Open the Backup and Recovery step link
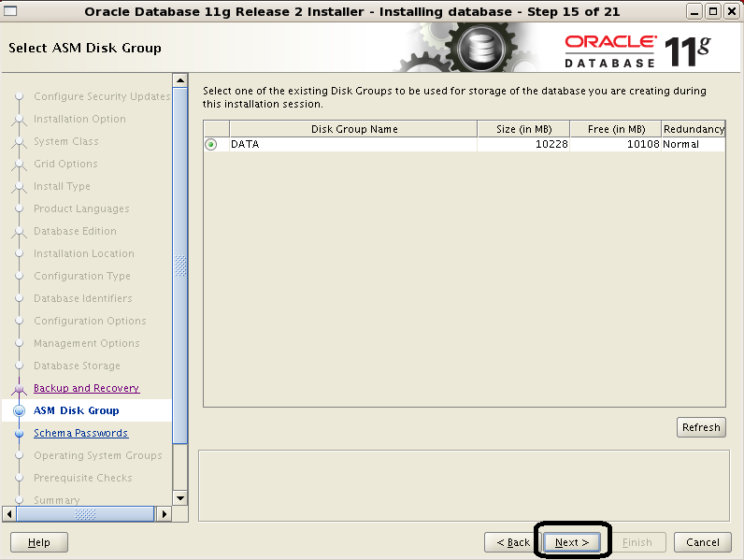Viewport: 744px width, 560px height. tap(86, 388)
